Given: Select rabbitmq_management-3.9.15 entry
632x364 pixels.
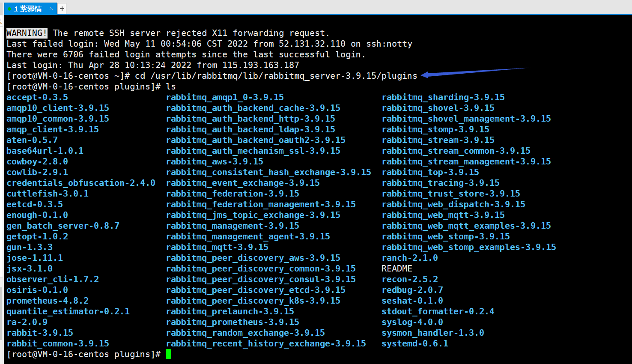Looking at the screenshot, I should [233, 226].
